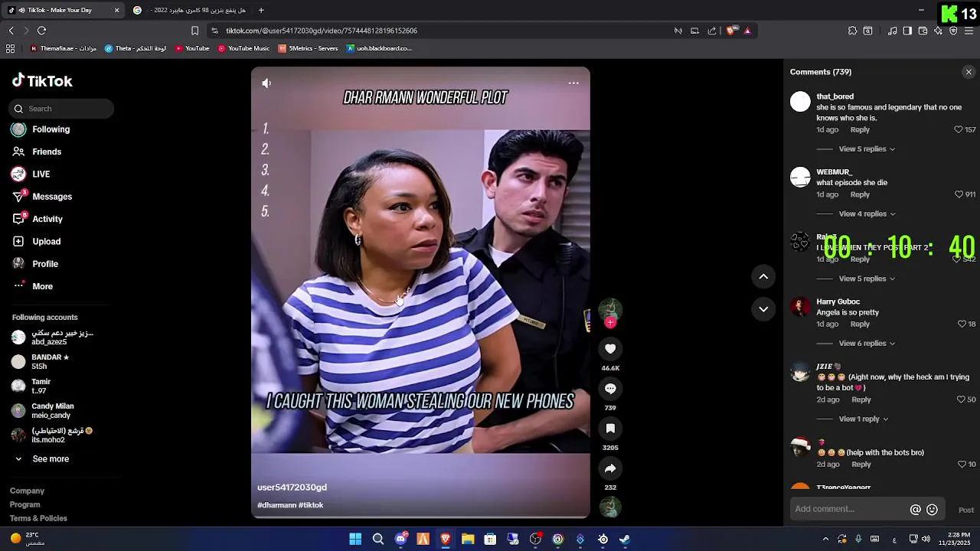
Task: Open Windows taskbar Search
Action: tap(378, 540)
